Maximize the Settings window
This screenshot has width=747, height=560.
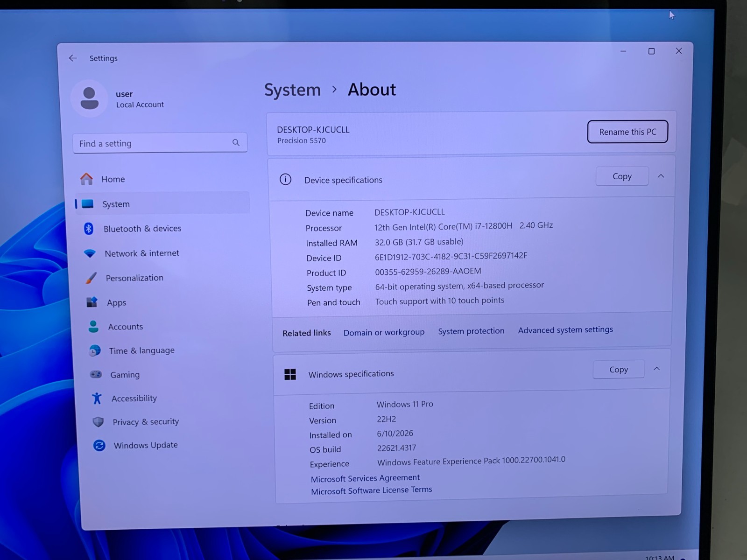[651, 51]
